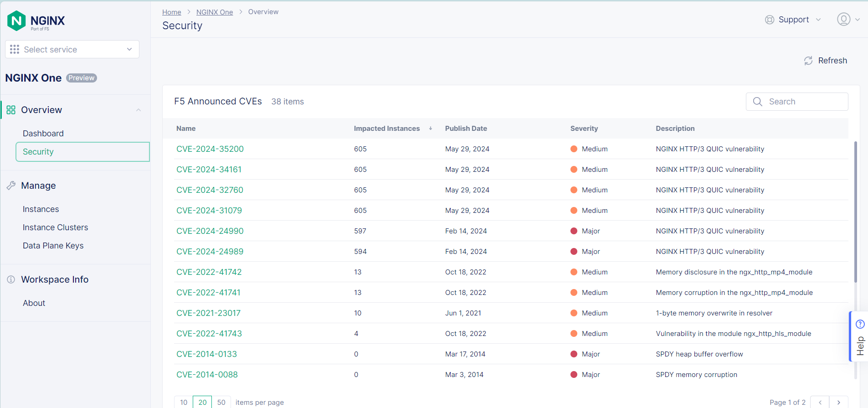Screen dimensions: 868x408
Task: Go to next page arrow
Action: [x=838, y=402]
